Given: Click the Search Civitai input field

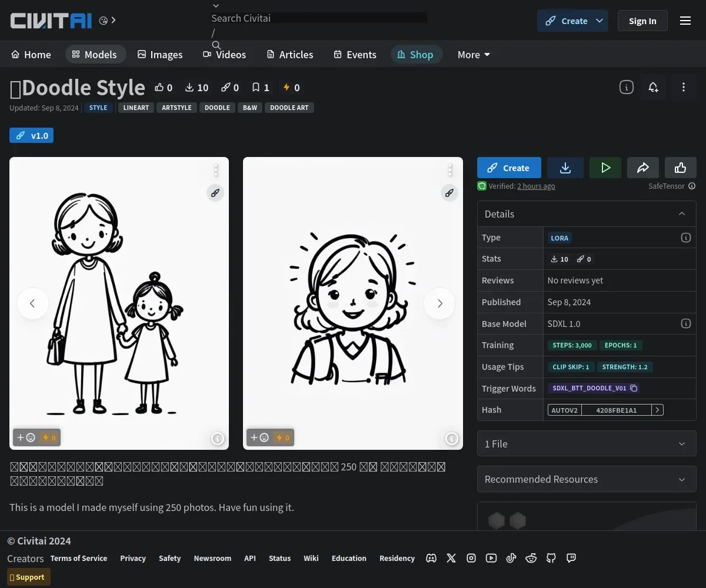Looking at the screenshot, I should [319, 18].
